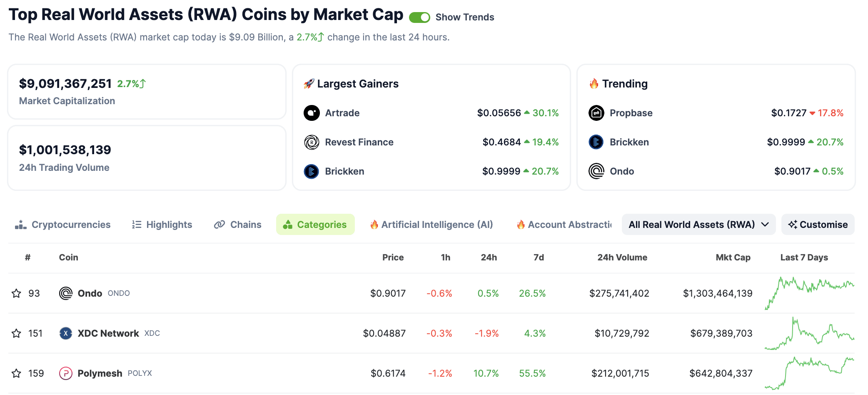Click the Revest Finance logo icon
The width and height of the screenshot is (868, 395).
pyautogui.click(x=311, y=142)
